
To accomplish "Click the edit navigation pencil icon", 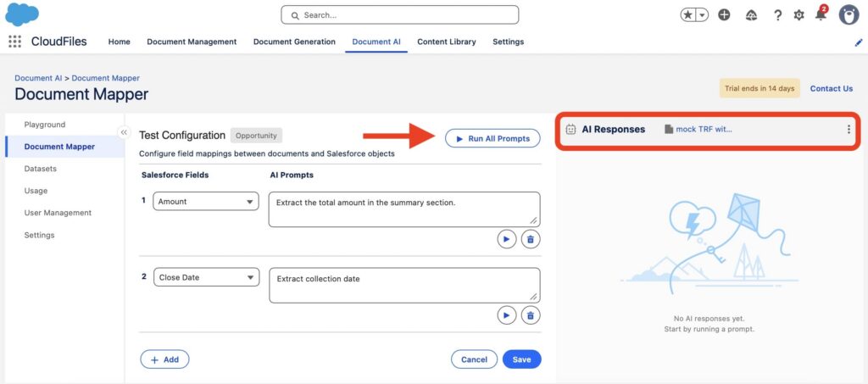I will 859,42.
